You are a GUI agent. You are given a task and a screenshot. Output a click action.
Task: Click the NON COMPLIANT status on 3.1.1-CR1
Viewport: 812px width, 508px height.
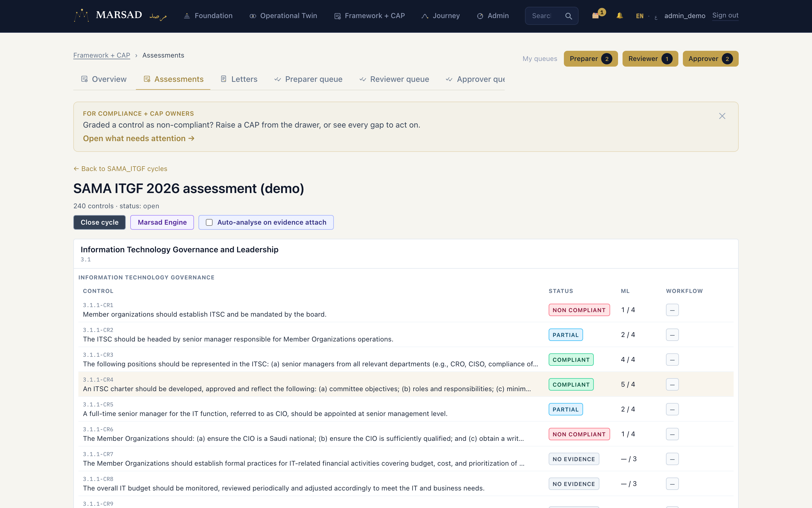point(579,310)
